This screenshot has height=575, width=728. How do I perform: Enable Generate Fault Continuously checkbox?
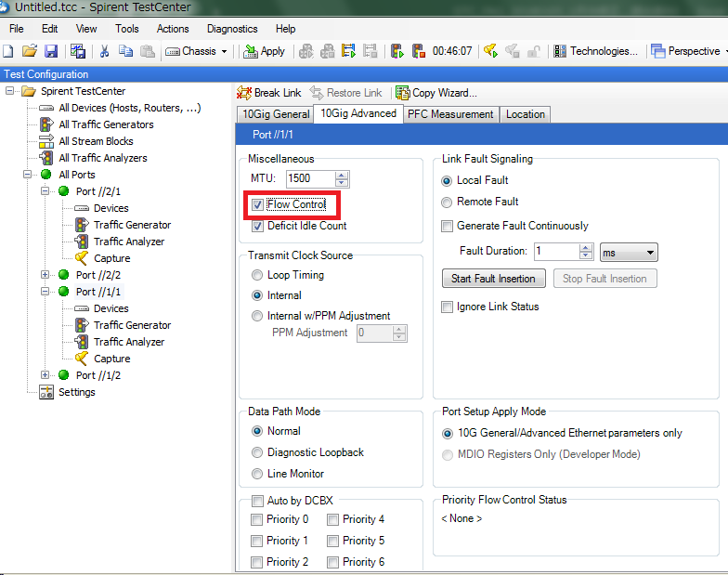pos(447,227)
